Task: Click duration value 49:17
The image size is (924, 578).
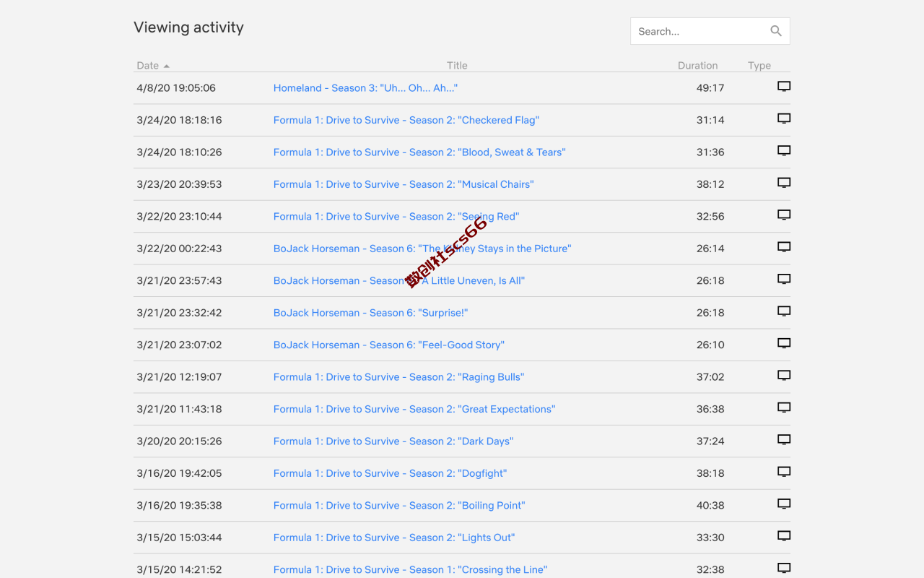Action: (x=710, y=88)
